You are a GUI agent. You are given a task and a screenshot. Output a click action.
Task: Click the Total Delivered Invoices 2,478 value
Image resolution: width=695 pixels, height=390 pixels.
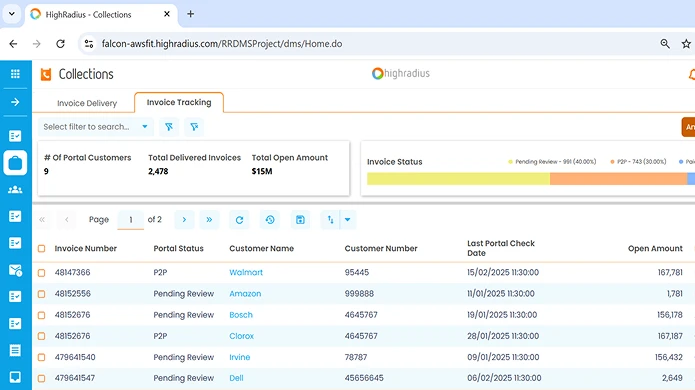pos(158,171)
